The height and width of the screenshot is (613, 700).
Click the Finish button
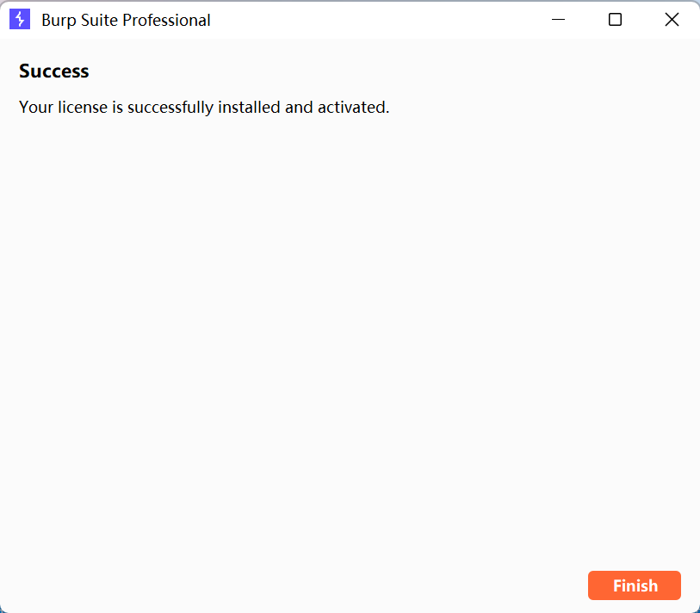pos(634,585)
